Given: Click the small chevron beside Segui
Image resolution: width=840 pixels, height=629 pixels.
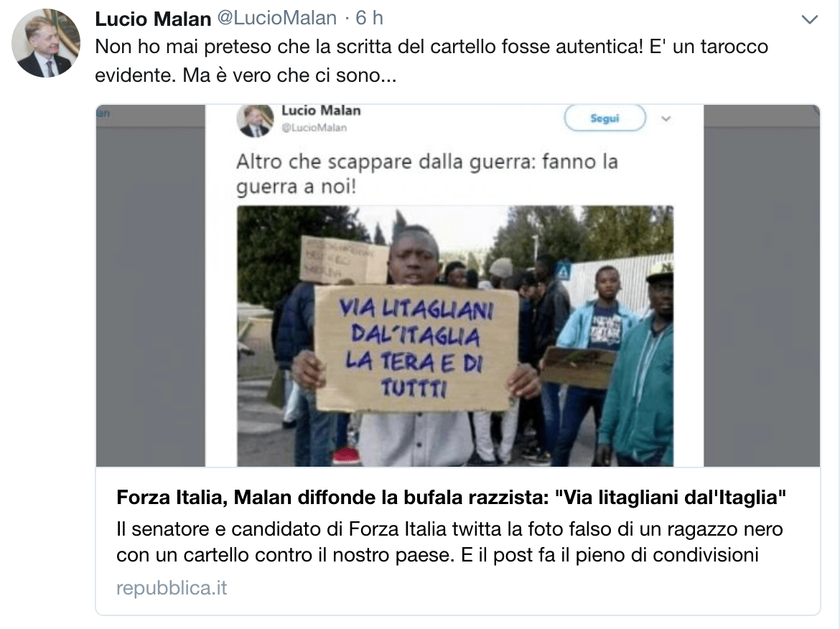Looking at the screenshot, I should tap(666, 119).
